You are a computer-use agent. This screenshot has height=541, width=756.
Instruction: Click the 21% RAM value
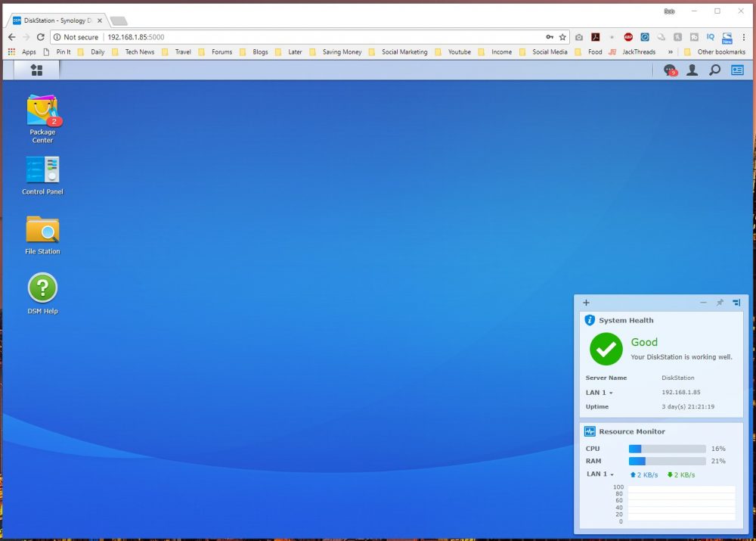tap(718, 461)
